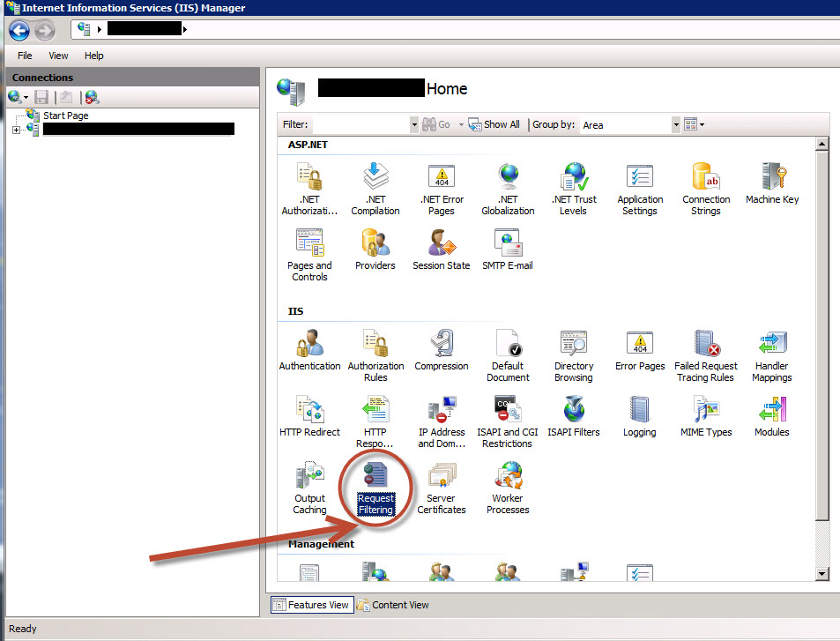Switch to the Features View tab
Image resolution: width=840 pixels, height=641 pixels.
[312, 605]
